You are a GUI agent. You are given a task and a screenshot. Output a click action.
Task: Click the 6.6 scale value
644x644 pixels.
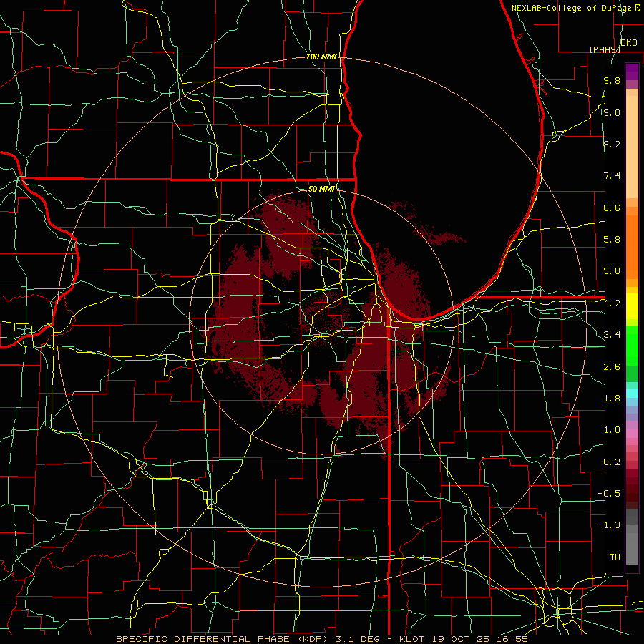click(x=612, y=208)
